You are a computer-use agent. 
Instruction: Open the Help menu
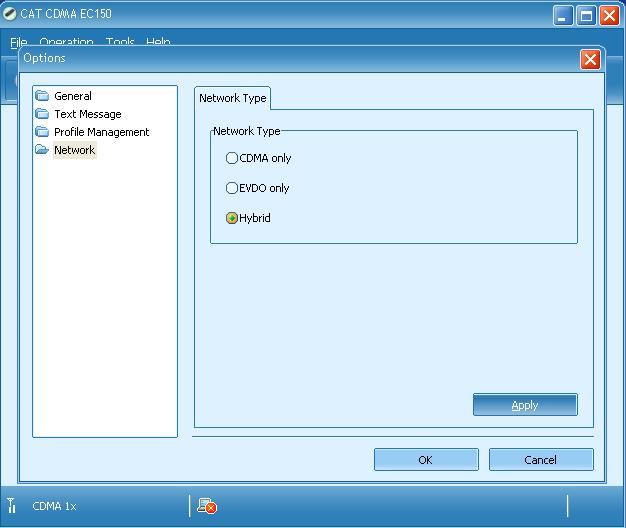[158, 42]
